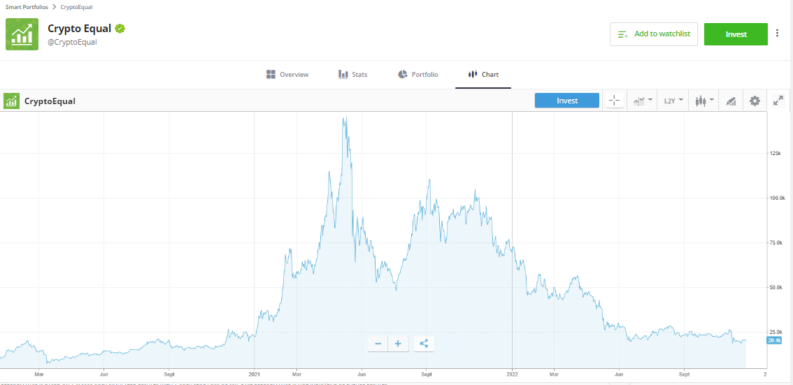The height and width of the screenshot is (385, 793).
Task: Click the small CryptoEqual chart header logo
Action: click(11, 101)
